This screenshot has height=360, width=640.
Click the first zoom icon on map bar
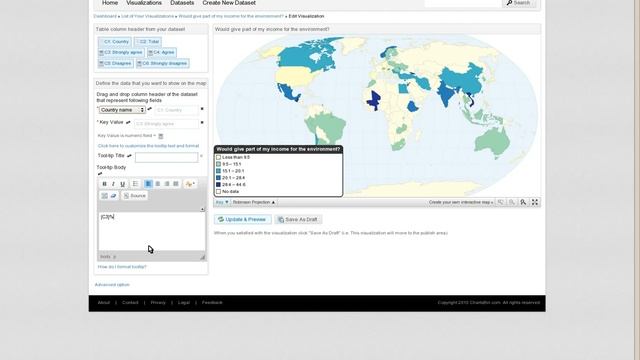[x=500, y=202]
